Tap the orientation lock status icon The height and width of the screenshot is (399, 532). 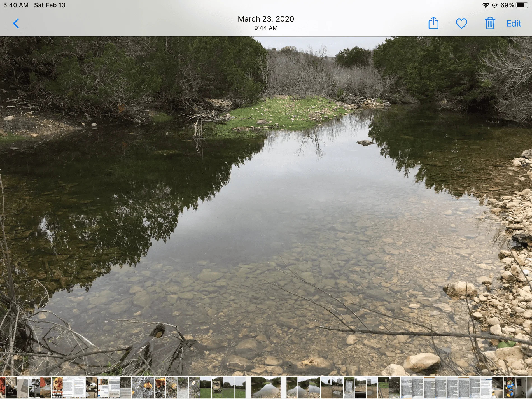pyautogui.click(x=495, y=5)
